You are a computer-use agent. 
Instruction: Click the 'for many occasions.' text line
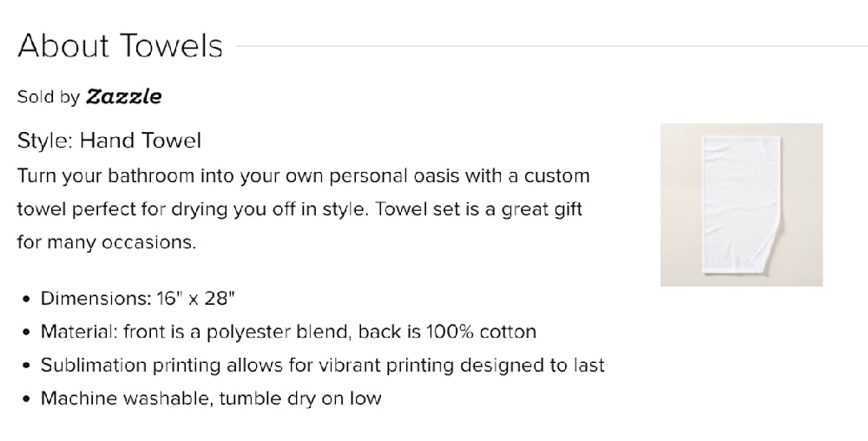pos(107,242)
